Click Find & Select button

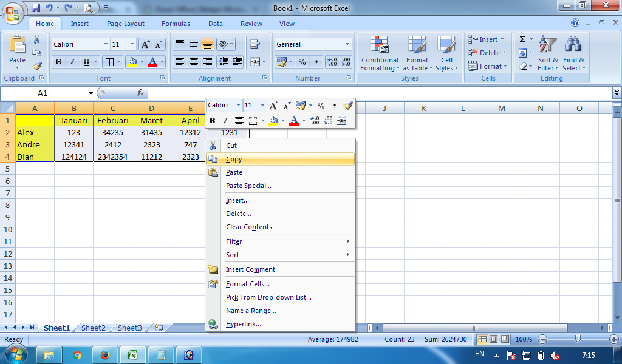(x=573, y=54)
